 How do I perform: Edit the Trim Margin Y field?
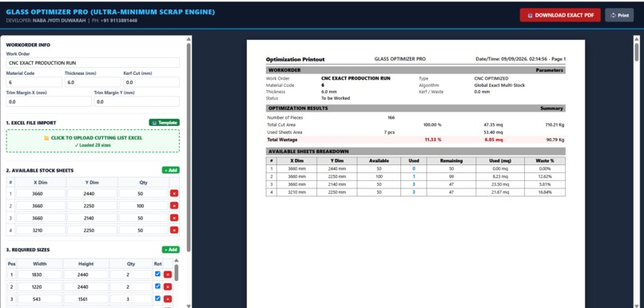pyautogui.click(x=137, y=101)
